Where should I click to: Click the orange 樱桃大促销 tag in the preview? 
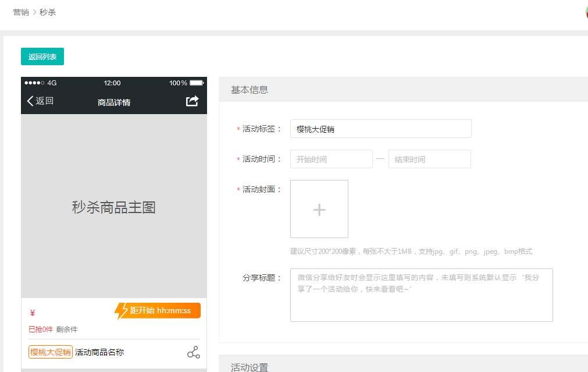[x=51, y=352]
